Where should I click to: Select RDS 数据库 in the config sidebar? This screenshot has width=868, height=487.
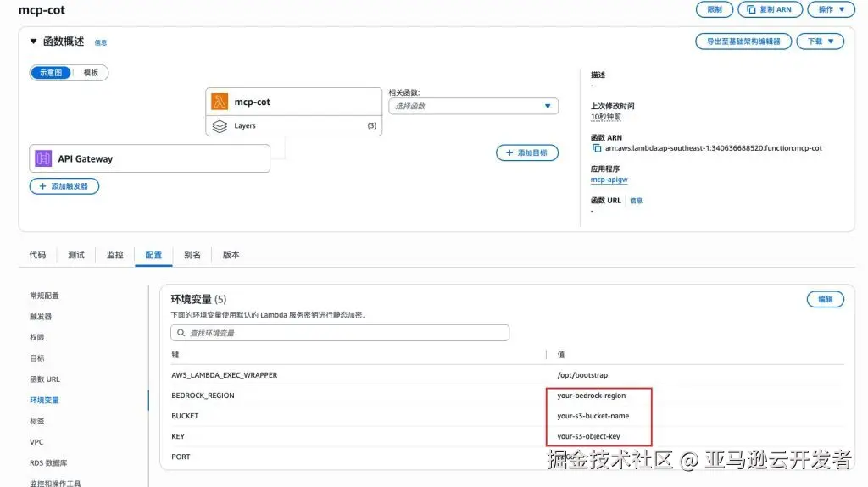(x=48, y=463)
